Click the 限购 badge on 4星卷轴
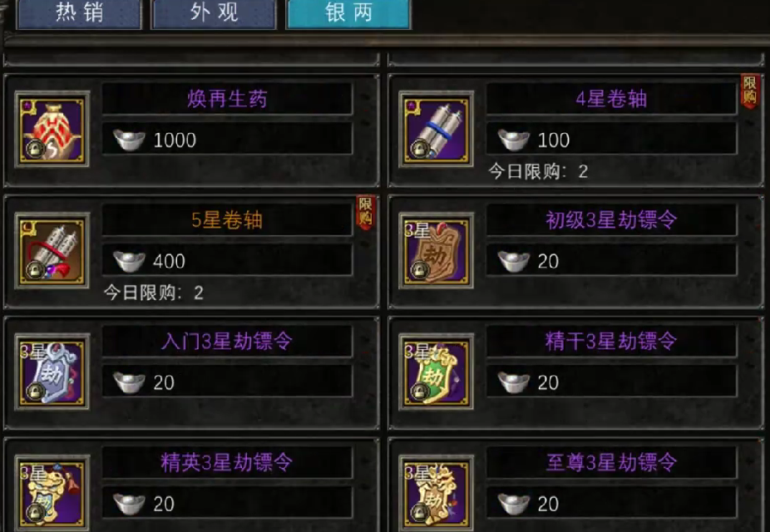Image resolution: width=770 pixels, height=532 pixels. [x=749, y=91]
